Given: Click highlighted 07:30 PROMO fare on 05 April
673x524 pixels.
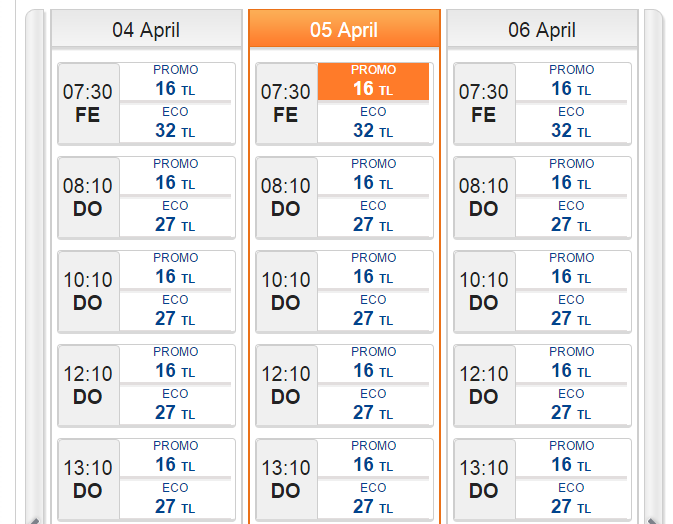Looking at the screenshot, I should point(373,81).
